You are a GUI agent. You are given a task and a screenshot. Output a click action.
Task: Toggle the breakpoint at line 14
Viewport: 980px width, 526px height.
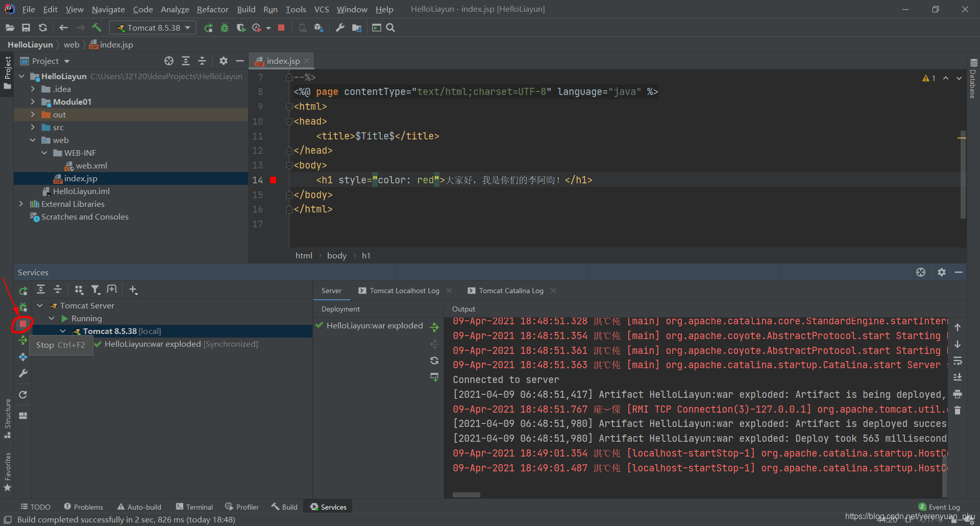pyautogui.click(x=273, y=180)
